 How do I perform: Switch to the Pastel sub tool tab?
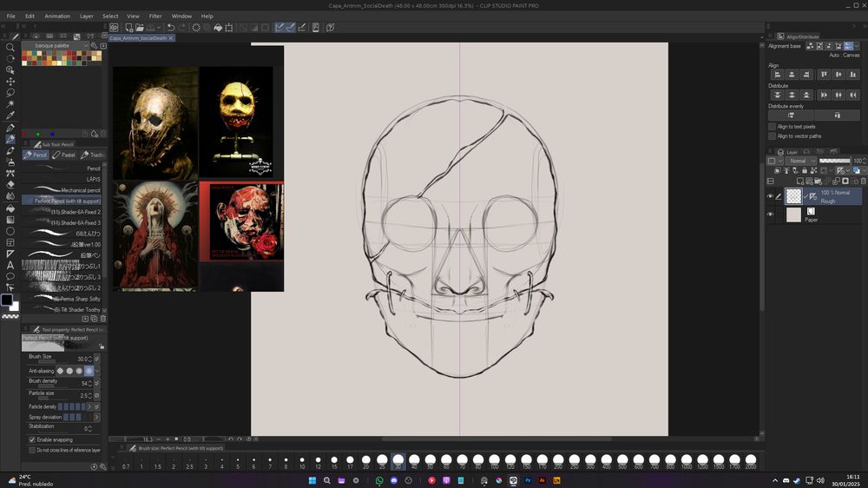click(x=64, y=155)
